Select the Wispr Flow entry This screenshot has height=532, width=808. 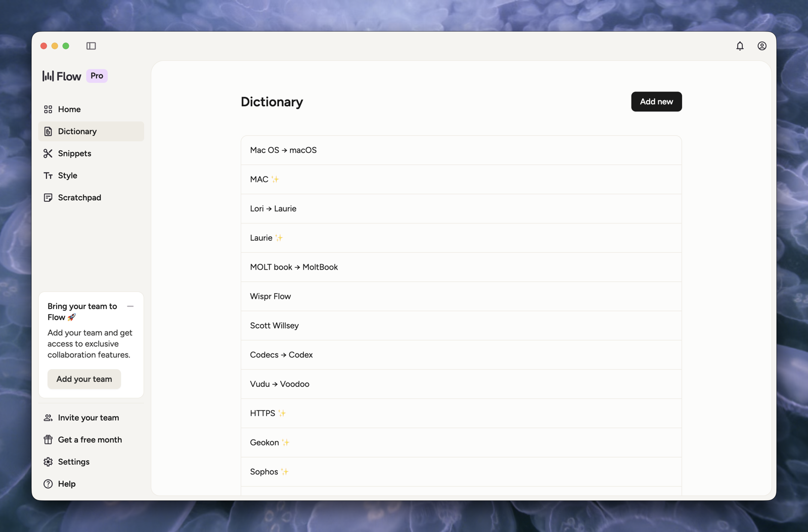click(461, 296)
